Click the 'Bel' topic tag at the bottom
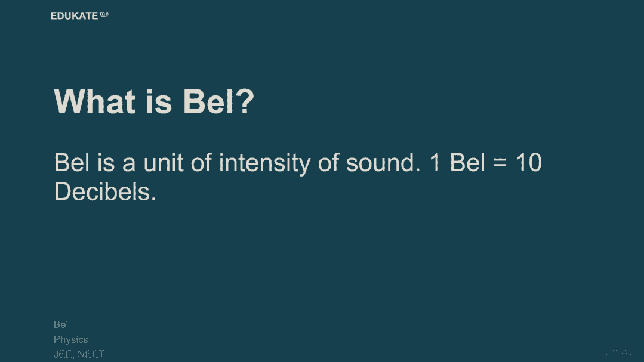 pyautogui.click(x=61, y=324)
